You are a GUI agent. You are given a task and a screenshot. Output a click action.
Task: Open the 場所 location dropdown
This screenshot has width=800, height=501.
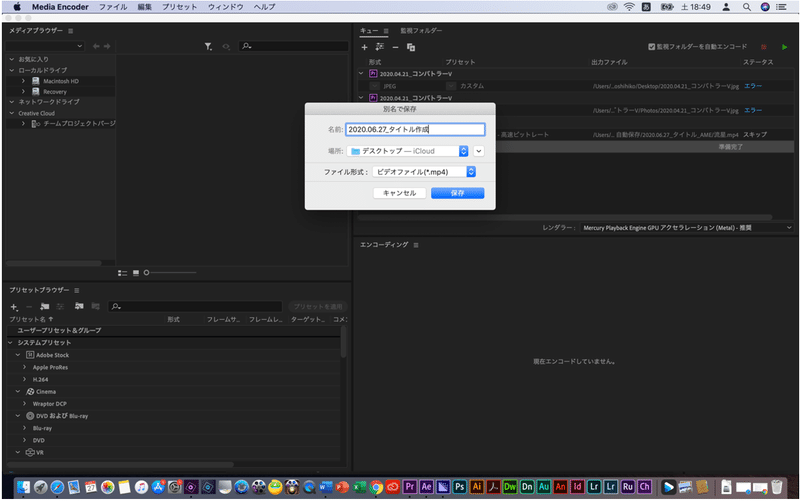pyautogui.click(x=407, y=151)
